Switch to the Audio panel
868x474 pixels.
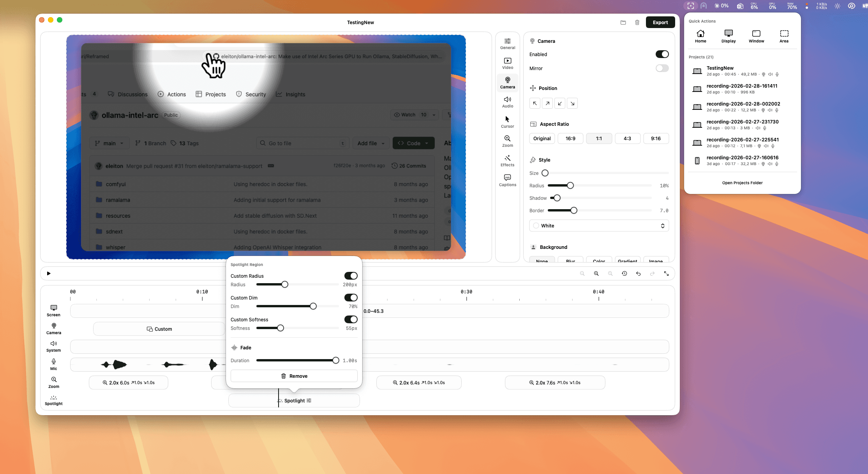pos(508,102)
